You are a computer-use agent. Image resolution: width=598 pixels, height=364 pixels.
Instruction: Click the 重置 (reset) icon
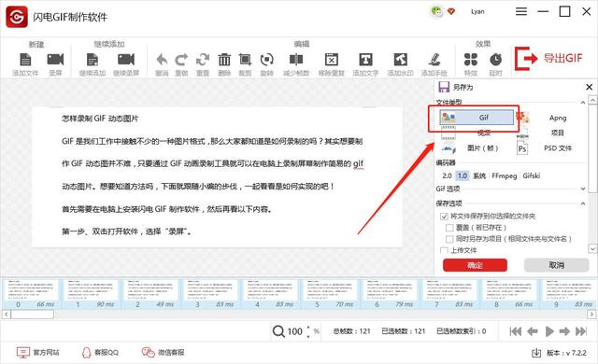[203, 60]
